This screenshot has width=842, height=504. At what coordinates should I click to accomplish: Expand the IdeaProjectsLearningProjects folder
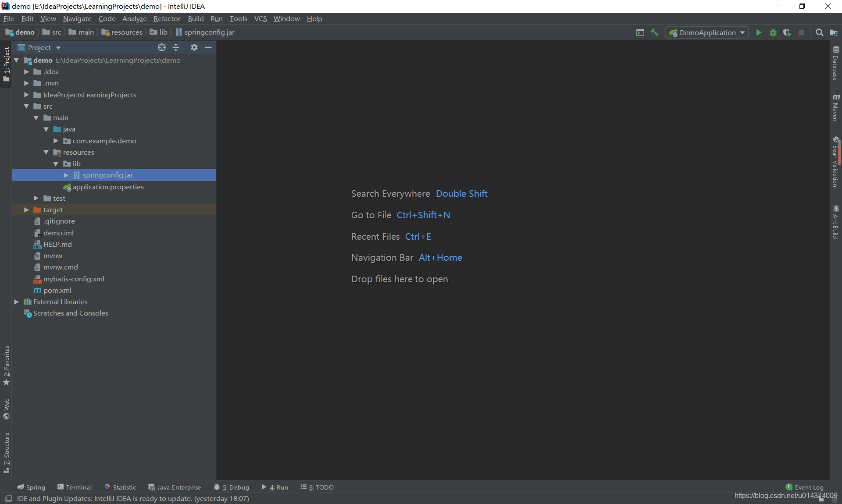pos(26,95)
